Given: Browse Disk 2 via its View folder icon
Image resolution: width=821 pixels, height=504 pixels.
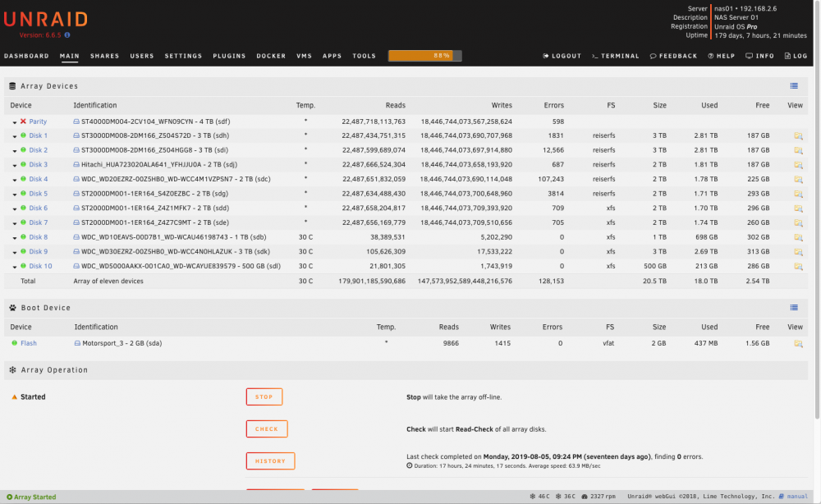Looking at the screenshot, I should [798, 150].
